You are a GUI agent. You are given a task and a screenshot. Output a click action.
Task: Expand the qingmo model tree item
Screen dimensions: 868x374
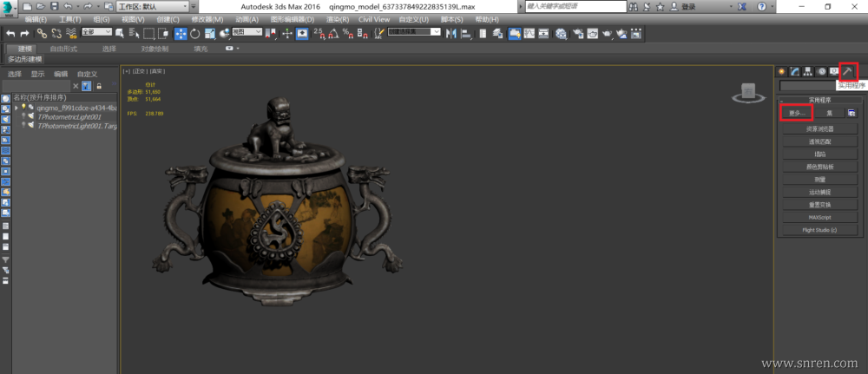(16, 108)
